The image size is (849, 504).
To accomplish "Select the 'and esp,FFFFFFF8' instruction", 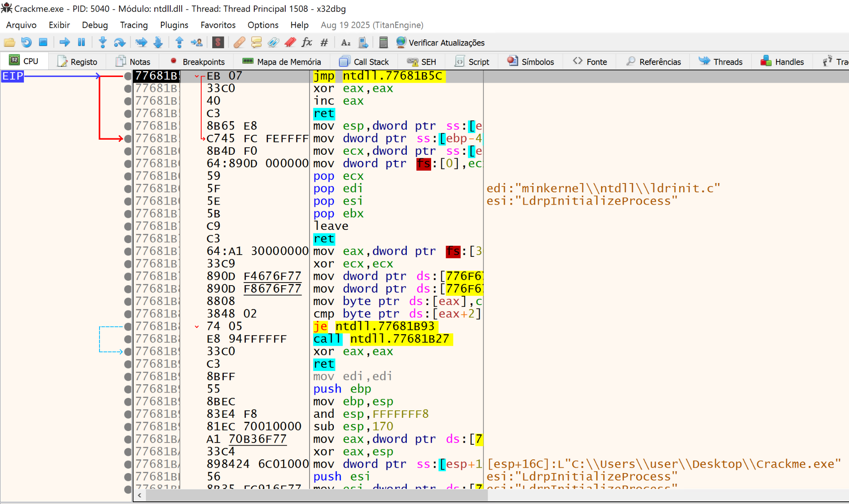I will click(371, 414).
